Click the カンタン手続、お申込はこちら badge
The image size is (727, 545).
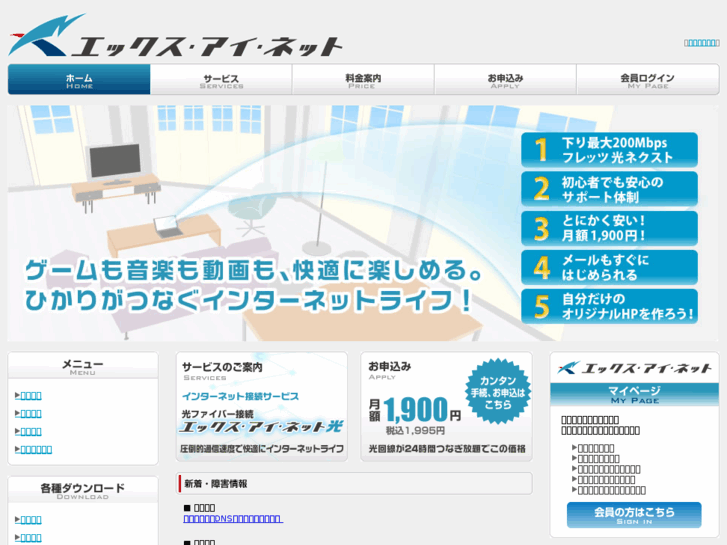click(498, 392)
